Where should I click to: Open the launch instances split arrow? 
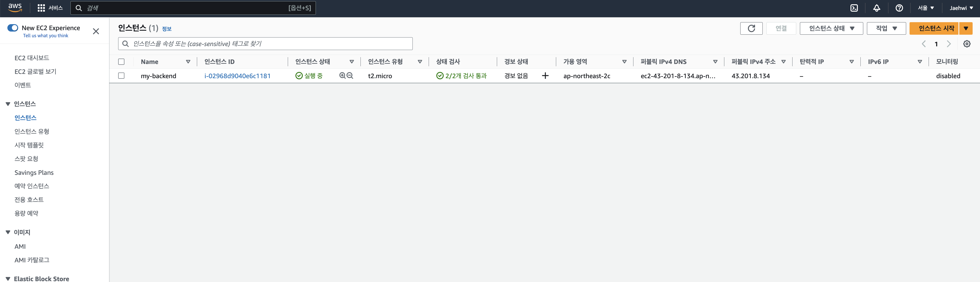tap(966, 28)
